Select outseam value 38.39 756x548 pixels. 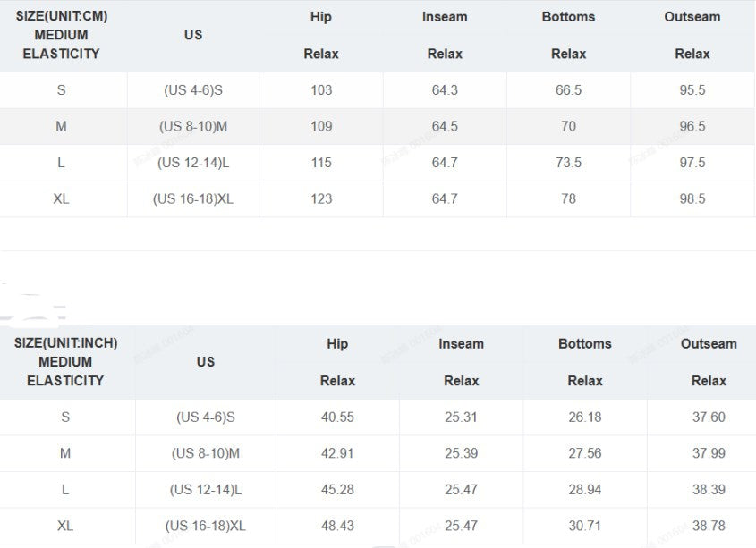point(709,490)
